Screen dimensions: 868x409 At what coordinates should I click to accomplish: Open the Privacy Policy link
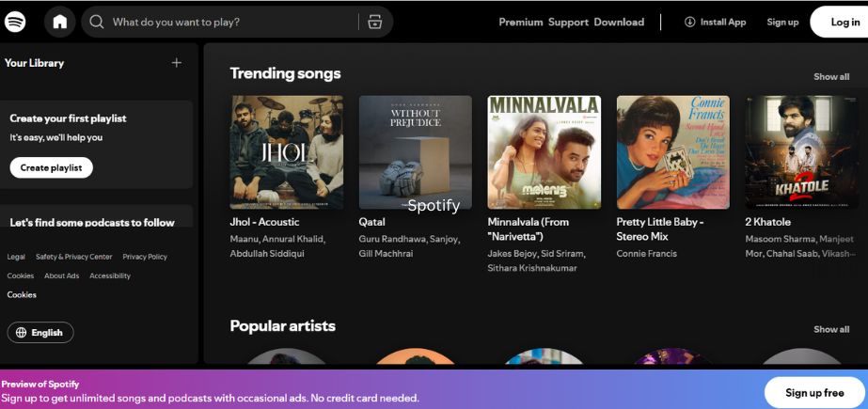(145, 257)
